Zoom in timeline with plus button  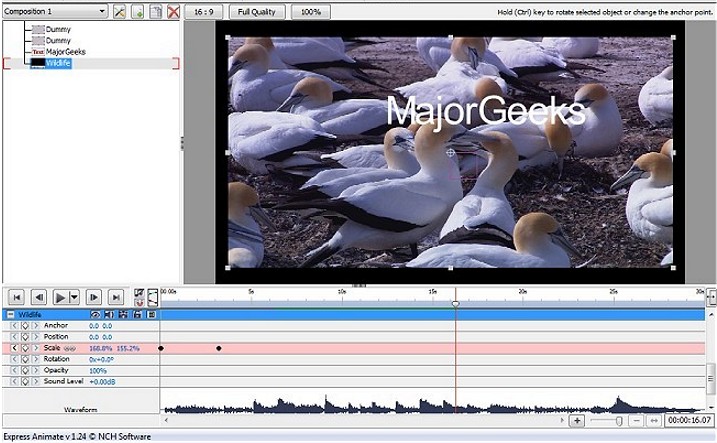577,421
